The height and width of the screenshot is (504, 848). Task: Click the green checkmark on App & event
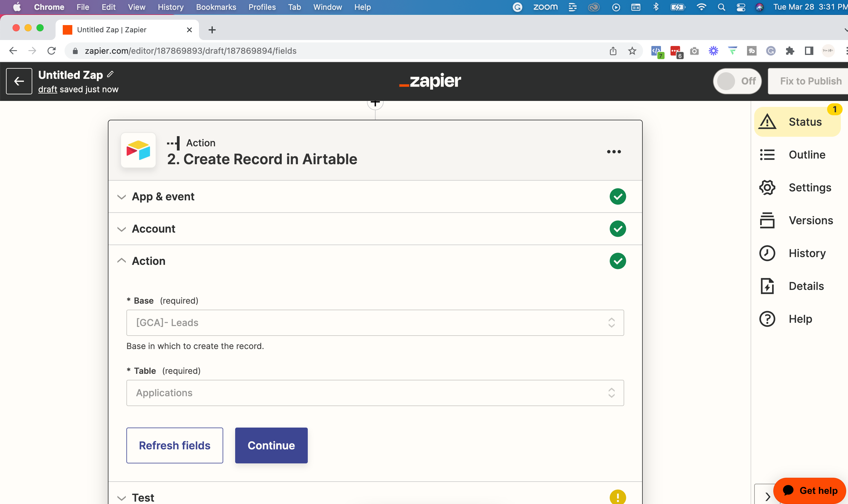[x=618, y=197]
